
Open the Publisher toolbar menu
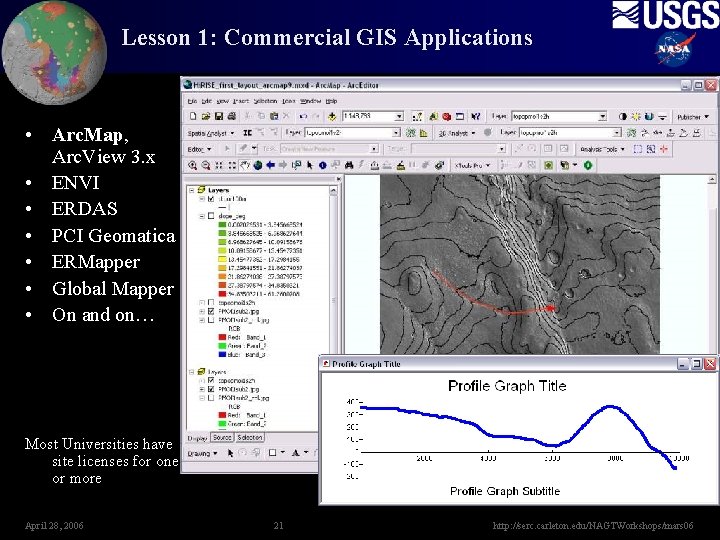click(692, 117)
